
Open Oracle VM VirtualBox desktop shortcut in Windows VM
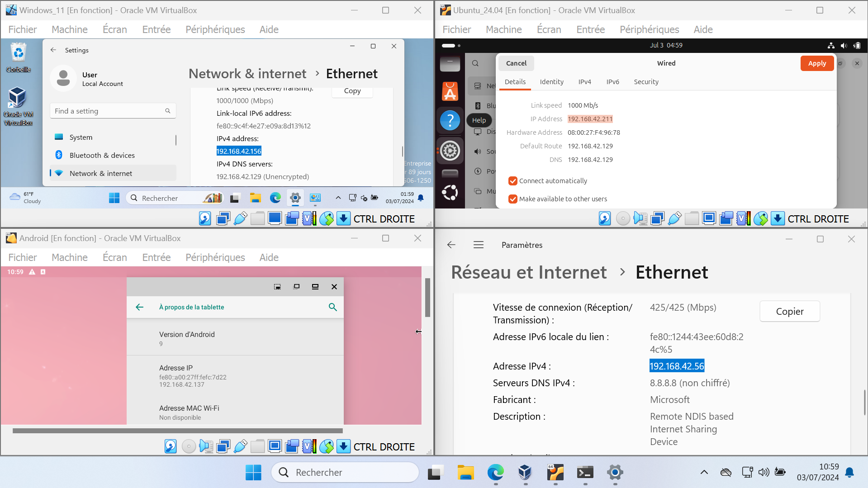18,106
